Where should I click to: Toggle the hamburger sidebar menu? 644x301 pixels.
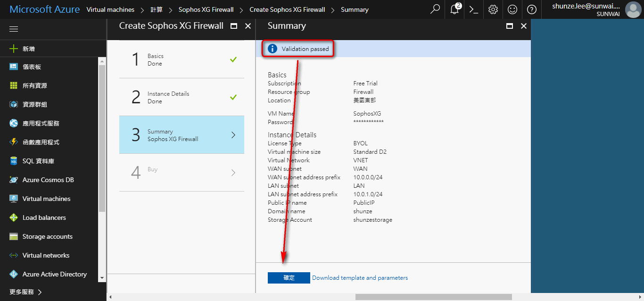click(x=14, y=29)
